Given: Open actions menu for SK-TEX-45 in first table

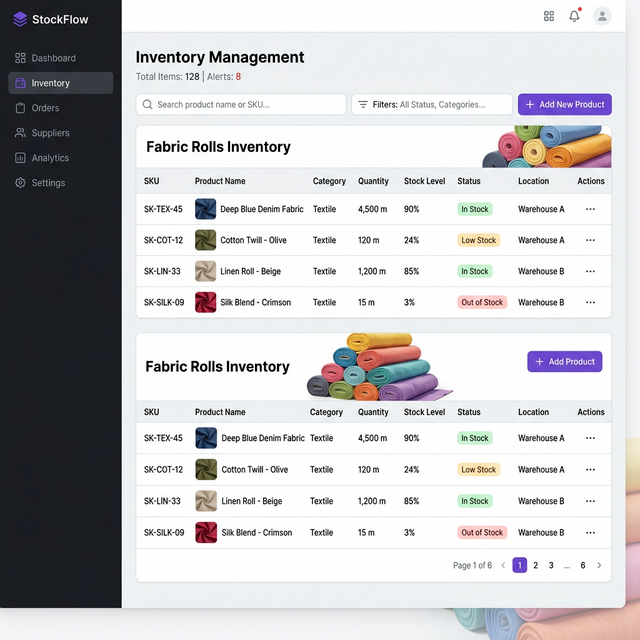Looking at the screenshot, I should pyautogui.click(x=590, y=209).
